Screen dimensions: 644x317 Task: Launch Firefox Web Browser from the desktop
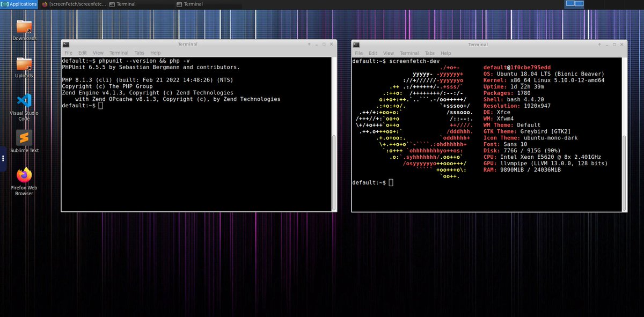(24, 181)
